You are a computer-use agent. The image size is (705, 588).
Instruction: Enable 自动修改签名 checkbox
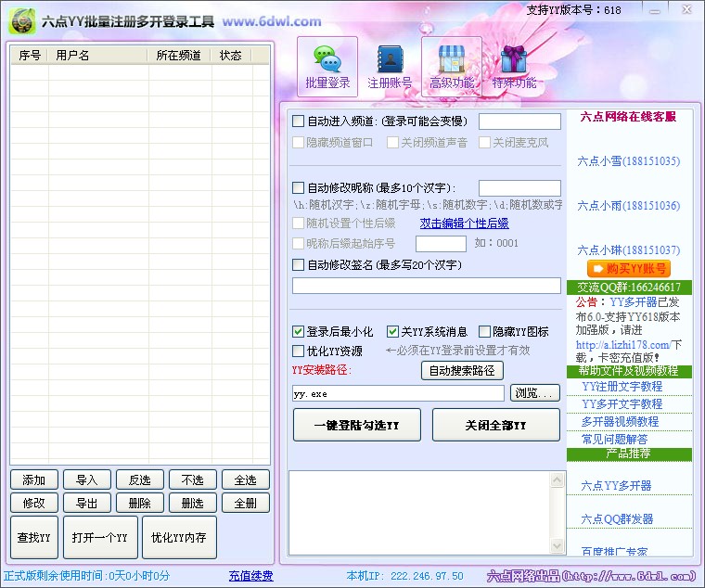click(298, 264)
